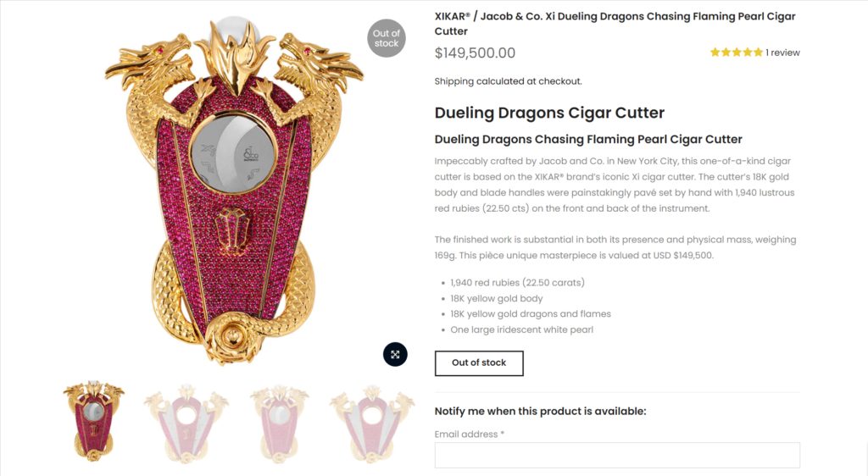Screen dimensions: 868x476
Task: Select the first highlighted product thumbnail
Action: [x=93, y=421]
